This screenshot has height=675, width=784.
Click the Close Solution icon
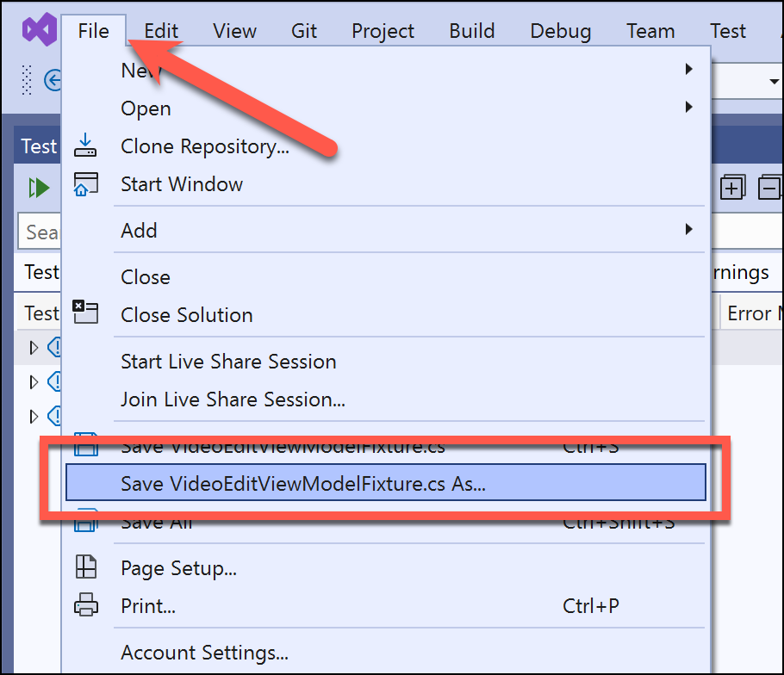tap(85, 313)
